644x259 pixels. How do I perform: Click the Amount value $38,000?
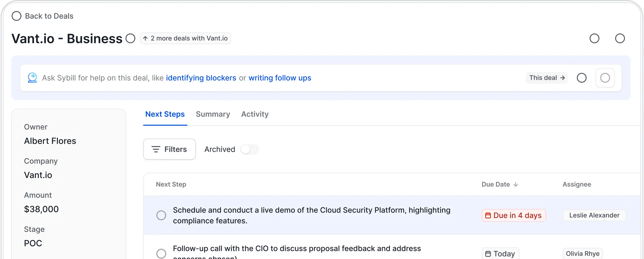pyautogui.click(x=41, y=209)
